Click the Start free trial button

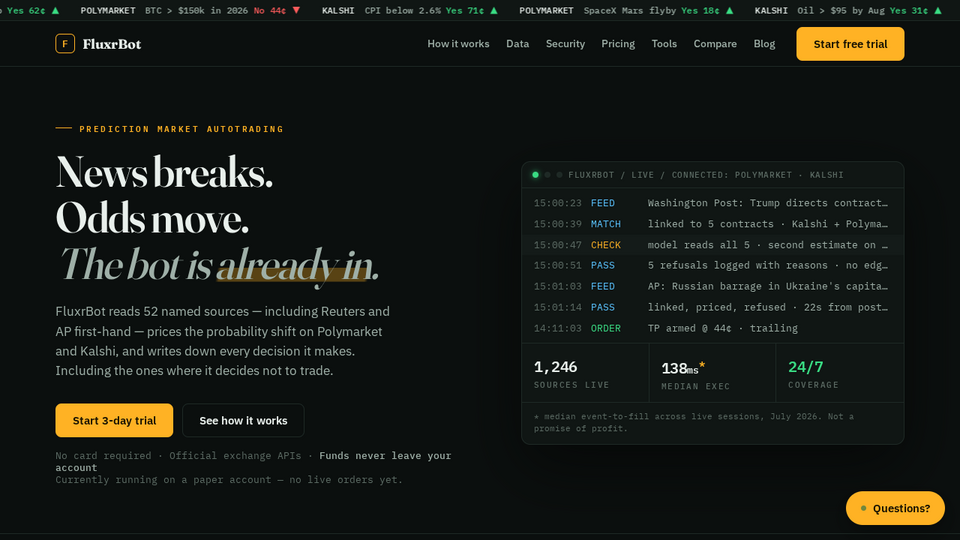coord(850,44)
